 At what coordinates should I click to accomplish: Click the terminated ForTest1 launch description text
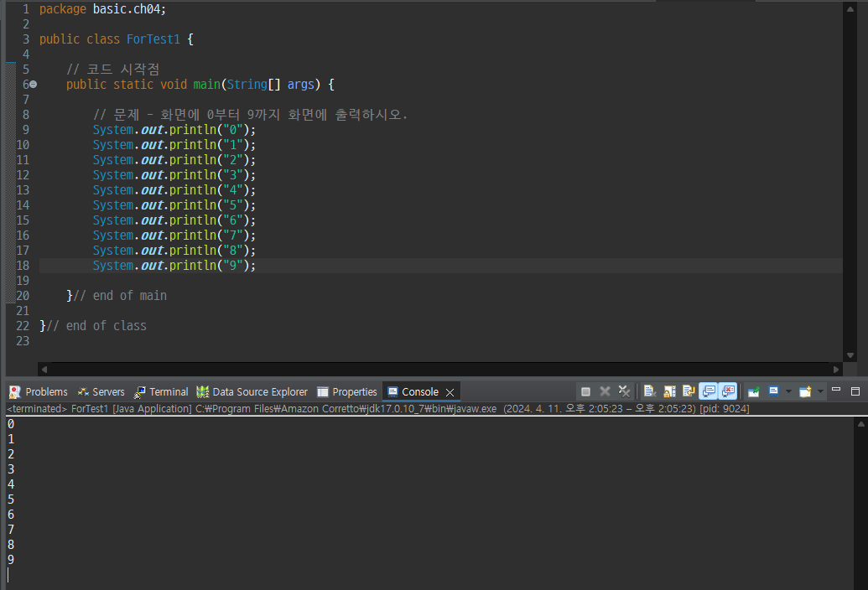(378, 409)
